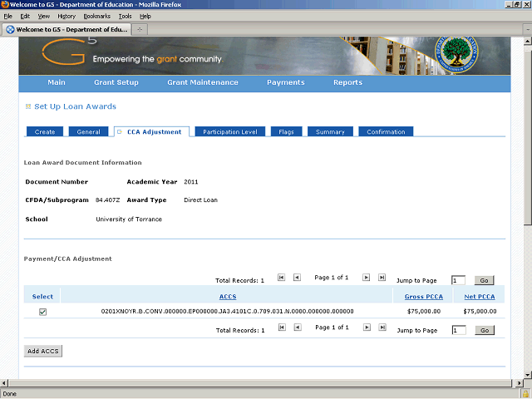
Task: Open the Edit menu
Action: click(x=25, y=17)
